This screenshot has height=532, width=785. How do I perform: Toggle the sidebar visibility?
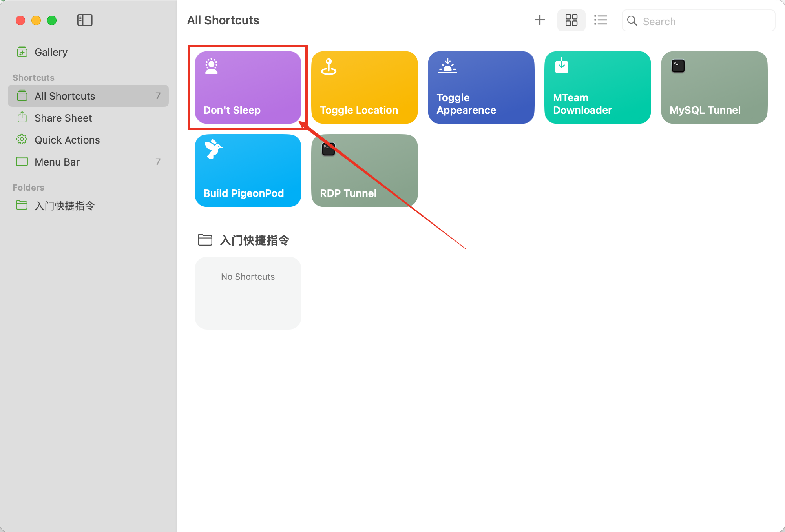coord(85,20)
